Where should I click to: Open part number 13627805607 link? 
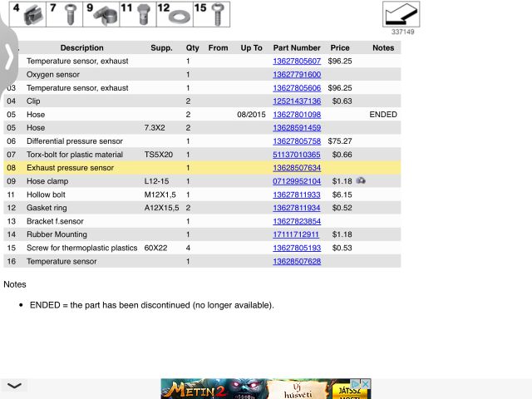296,62
